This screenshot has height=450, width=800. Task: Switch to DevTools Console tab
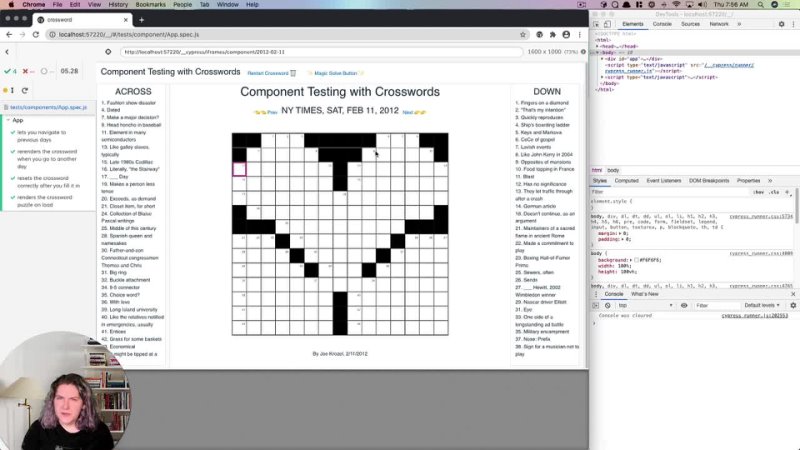662,24
